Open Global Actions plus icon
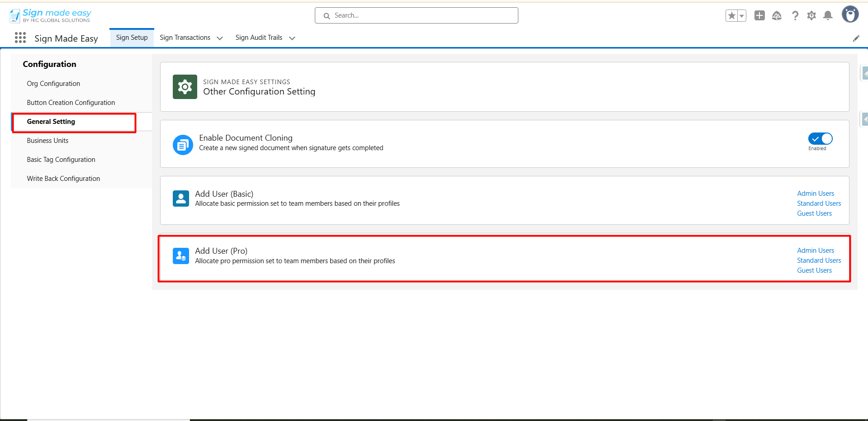The height and width of the screenshot is (421, 868). [759, 16]
